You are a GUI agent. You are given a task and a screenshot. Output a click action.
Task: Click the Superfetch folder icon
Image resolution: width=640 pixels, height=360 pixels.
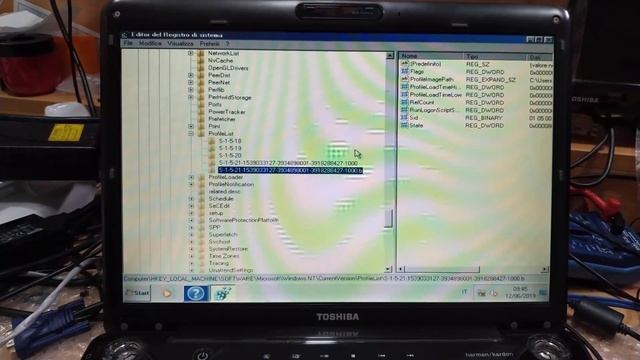click(x=201, y=235)
